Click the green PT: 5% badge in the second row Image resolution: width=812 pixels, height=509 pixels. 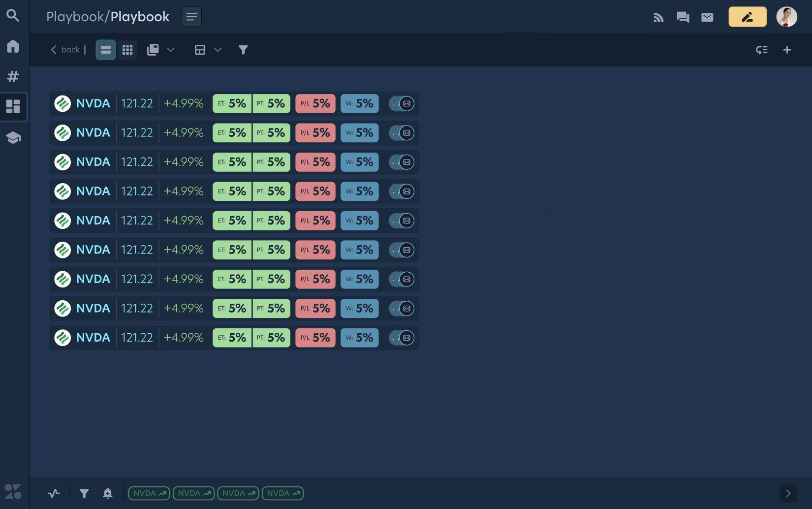[x=271, y=133]
